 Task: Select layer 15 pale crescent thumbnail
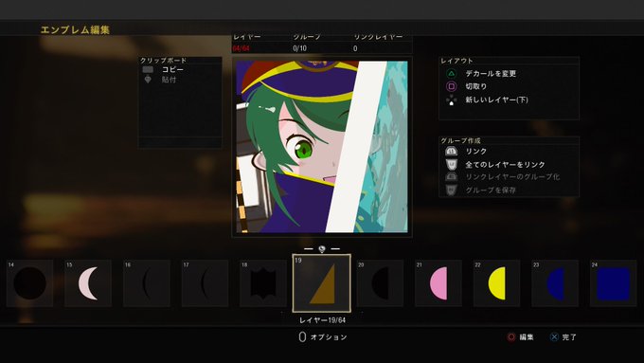pyautogui.click(x=88, y=283)
